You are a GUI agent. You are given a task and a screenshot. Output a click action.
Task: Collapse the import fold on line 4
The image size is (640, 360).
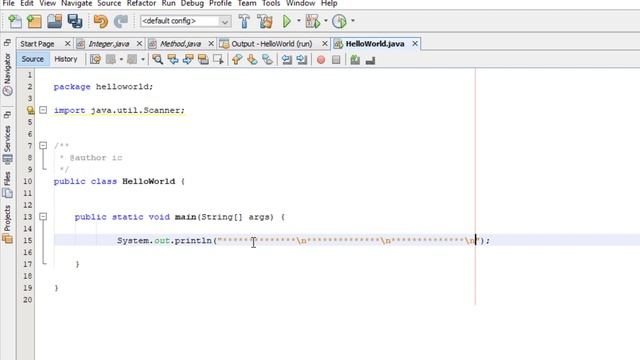(x=43, y=110)
